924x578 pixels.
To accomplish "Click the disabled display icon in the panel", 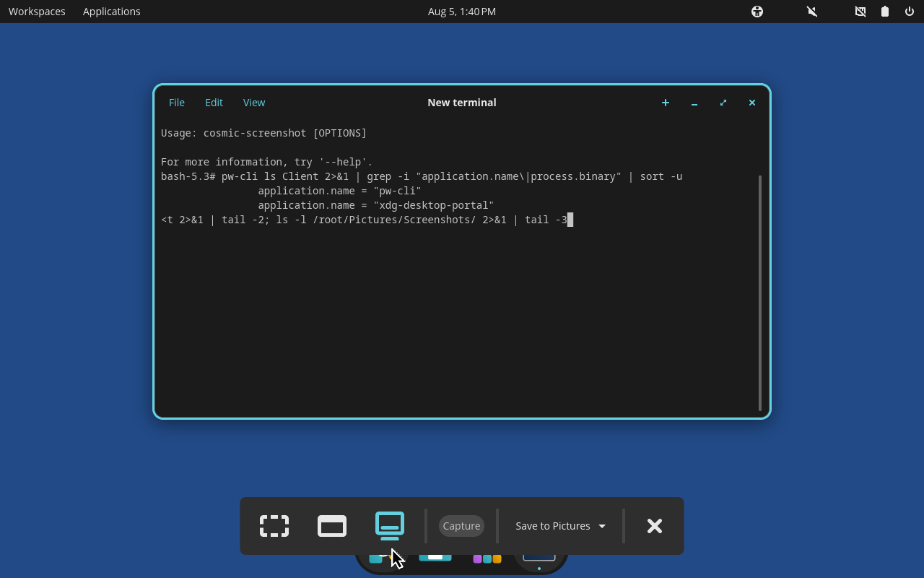I will (x=860, y=12).
